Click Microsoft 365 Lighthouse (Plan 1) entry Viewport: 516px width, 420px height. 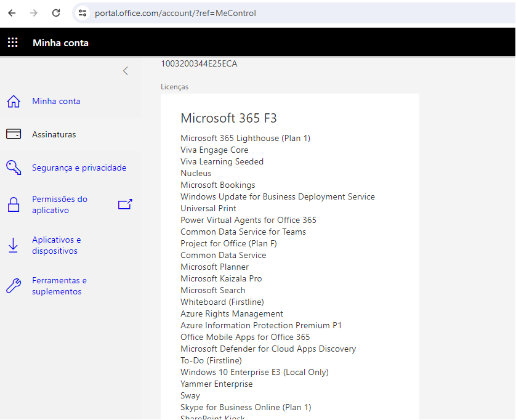coord(245,138)
